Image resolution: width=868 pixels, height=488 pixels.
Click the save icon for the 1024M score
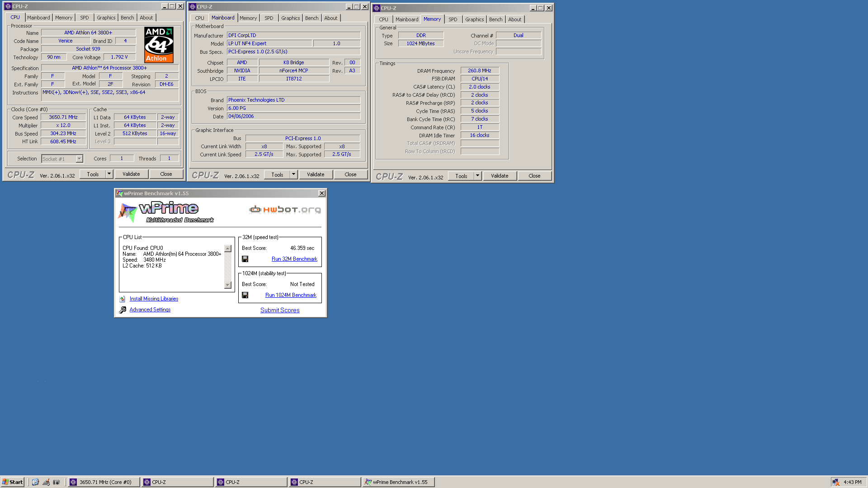click(x=245, y=295)
